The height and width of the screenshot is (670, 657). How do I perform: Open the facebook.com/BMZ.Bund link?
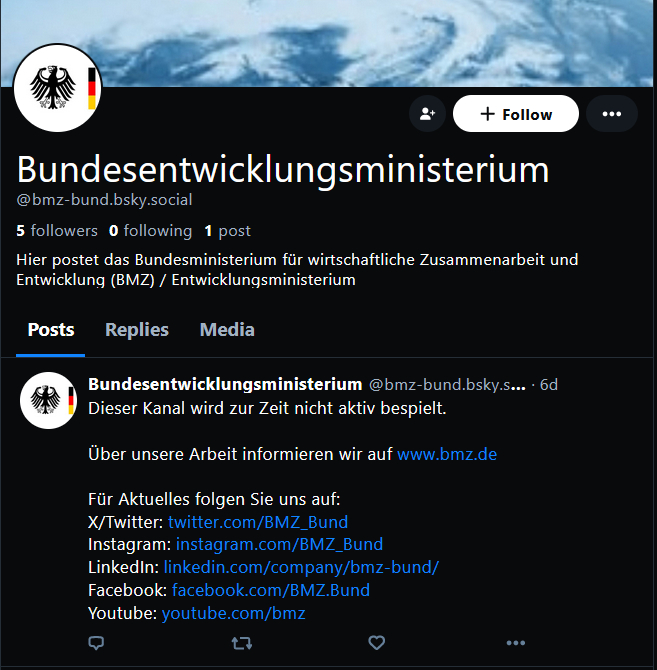(x=271, y=590)
